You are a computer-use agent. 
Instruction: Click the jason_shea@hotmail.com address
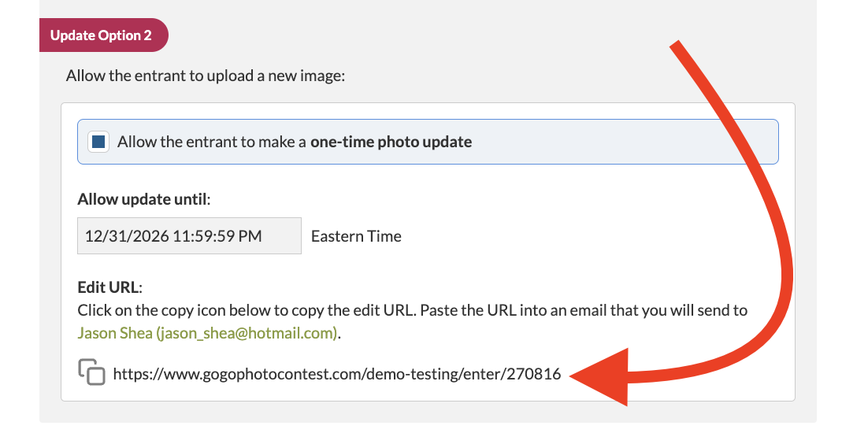[247, 334]
